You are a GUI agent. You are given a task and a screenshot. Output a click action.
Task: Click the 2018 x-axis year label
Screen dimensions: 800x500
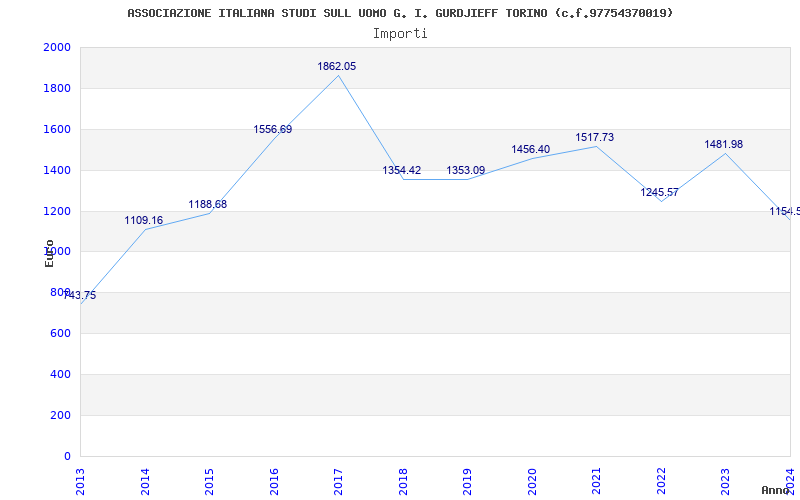[403, 481]
